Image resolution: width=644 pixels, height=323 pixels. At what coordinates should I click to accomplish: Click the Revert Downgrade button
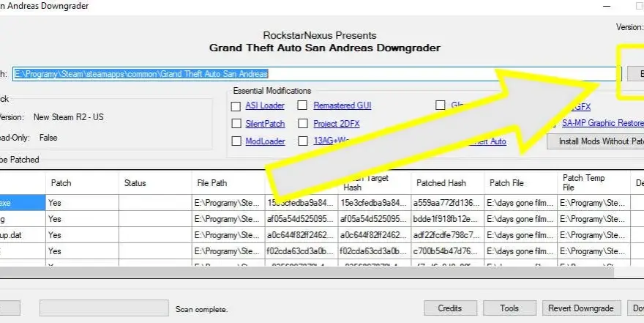coord(581,308)
